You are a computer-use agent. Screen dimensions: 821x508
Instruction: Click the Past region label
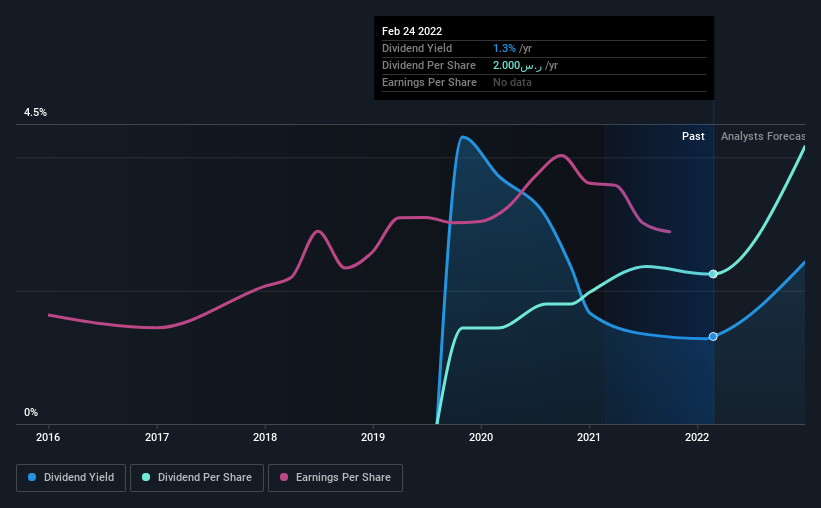pyautogui.click(x=693, y=136)
